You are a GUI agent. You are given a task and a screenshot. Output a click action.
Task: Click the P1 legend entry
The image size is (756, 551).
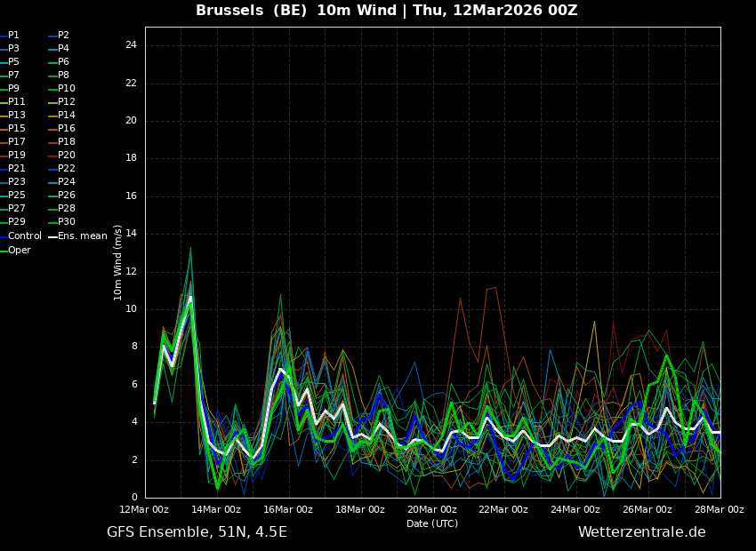[x=13, y=36]
